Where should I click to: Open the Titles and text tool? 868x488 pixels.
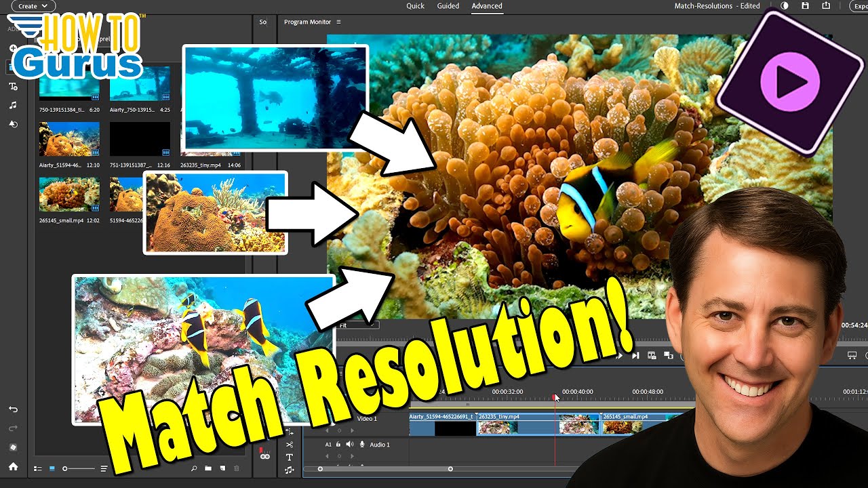coord(13,87)
